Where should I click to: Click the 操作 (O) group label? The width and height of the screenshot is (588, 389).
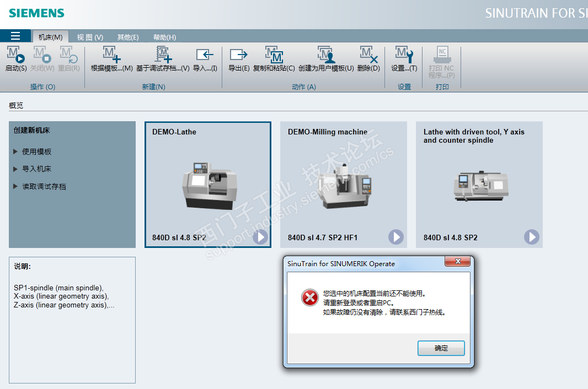(43, 87)
